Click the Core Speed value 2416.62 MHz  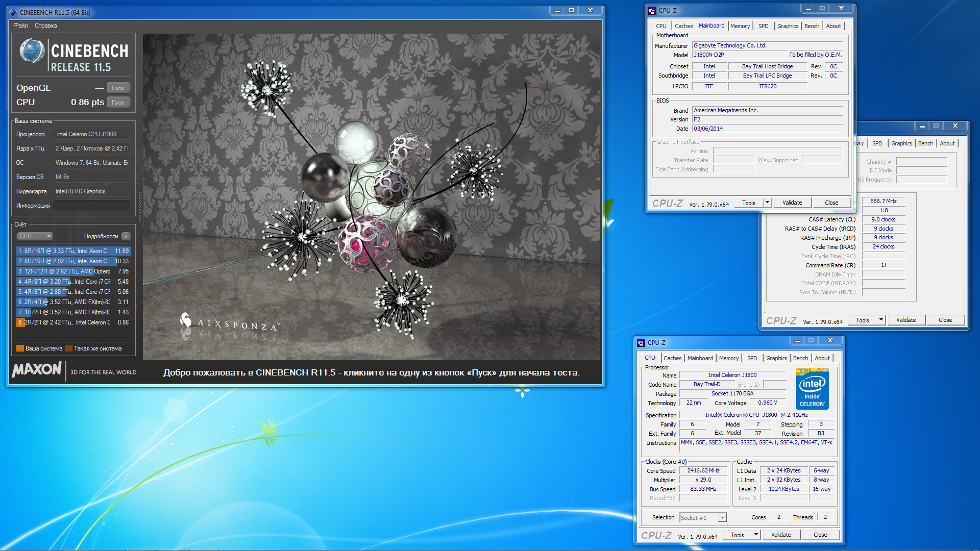click(x=703, y=470)
